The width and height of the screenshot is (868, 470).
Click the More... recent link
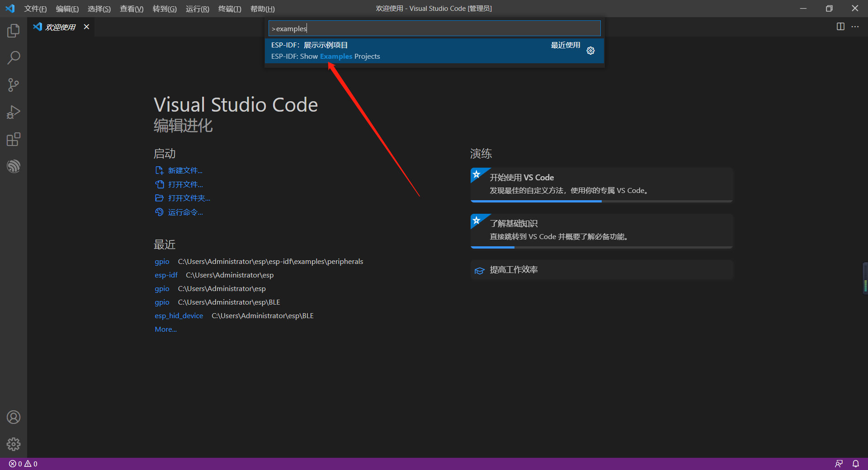[x=165, y=329]
